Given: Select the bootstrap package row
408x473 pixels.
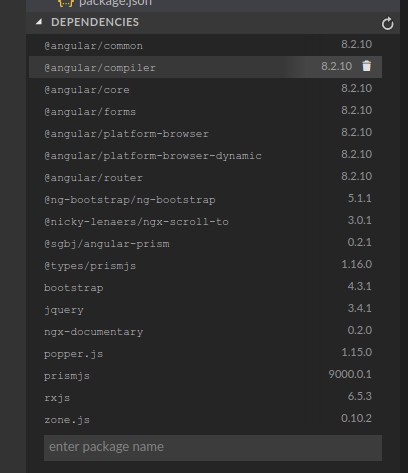Looking at the screenshot, I should point(205,287).
